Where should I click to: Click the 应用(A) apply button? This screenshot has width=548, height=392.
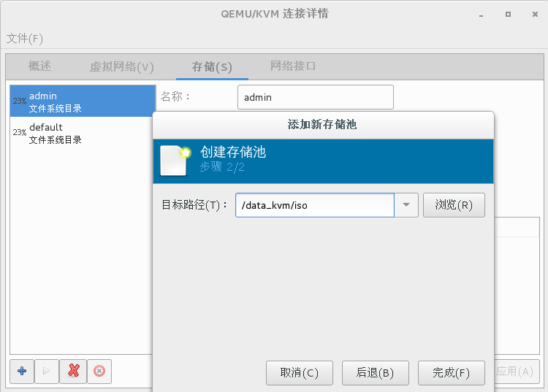coord(515,372)
